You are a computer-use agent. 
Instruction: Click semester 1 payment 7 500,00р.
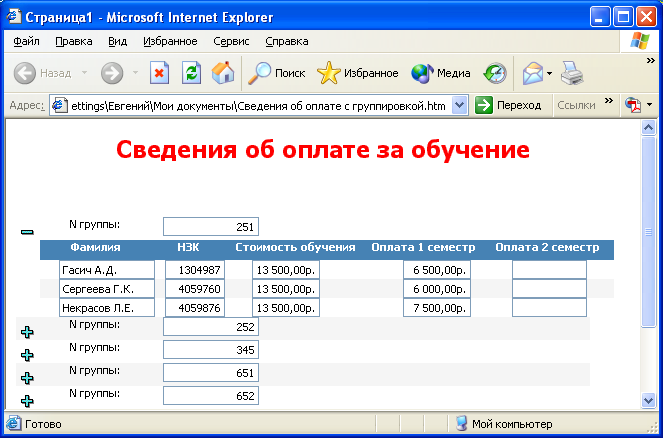437,308
